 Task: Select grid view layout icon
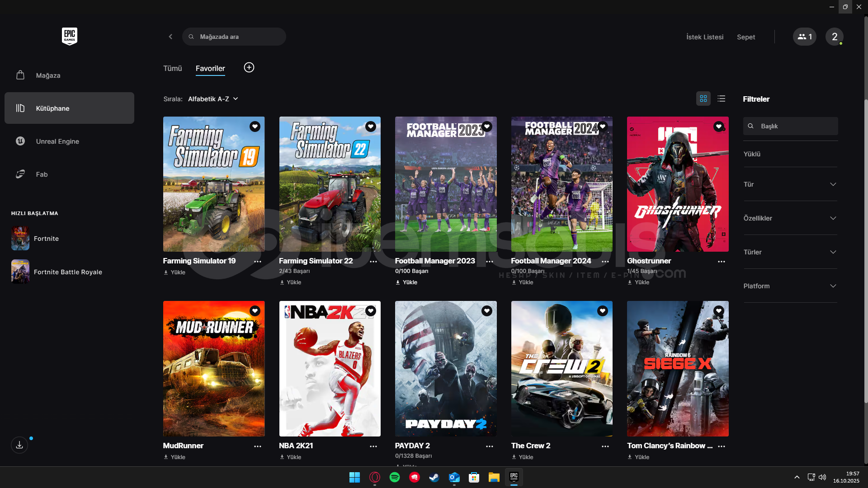[703, 99]
